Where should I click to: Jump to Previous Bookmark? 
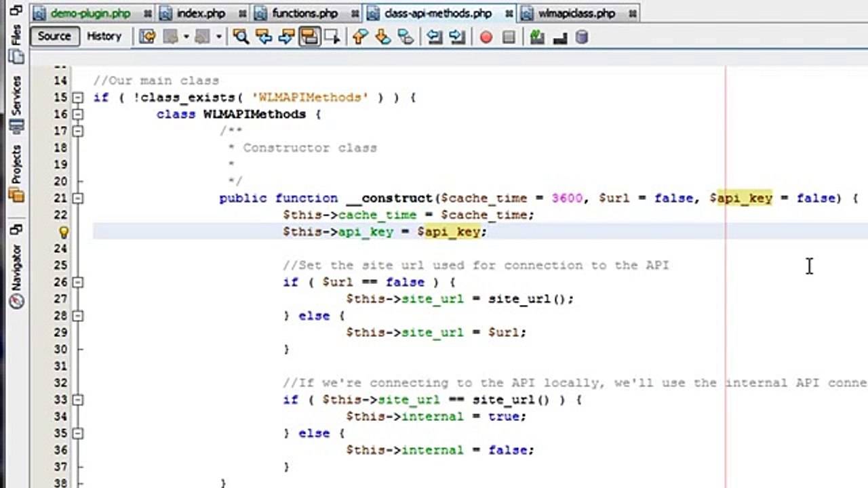(359, 37)
